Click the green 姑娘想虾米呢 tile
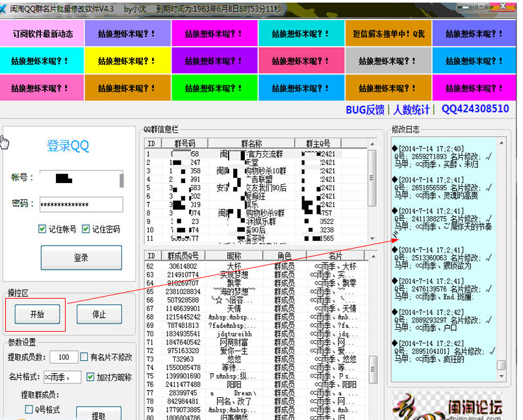523x420 pixels. click(x=214, y=88)
